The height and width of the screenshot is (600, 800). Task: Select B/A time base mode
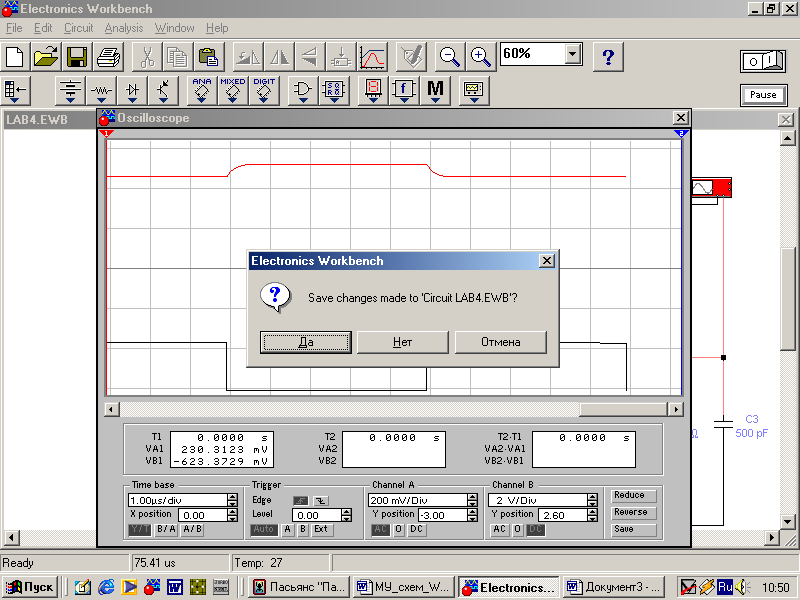point(165,530)
